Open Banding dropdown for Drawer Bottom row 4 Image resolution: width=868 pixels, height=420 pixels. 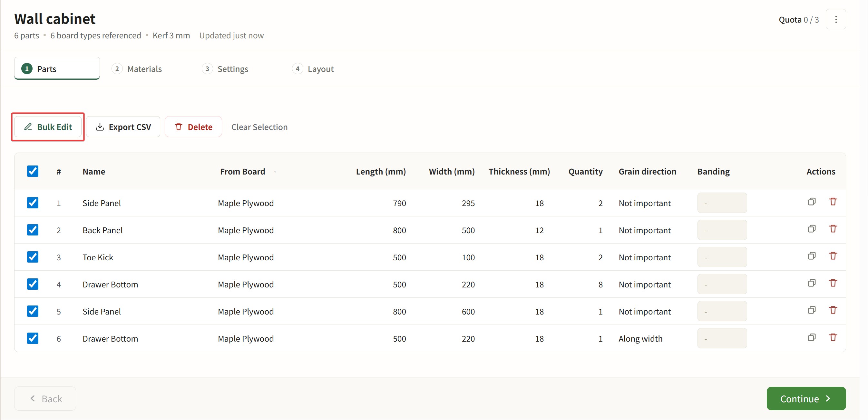point(722,285)
